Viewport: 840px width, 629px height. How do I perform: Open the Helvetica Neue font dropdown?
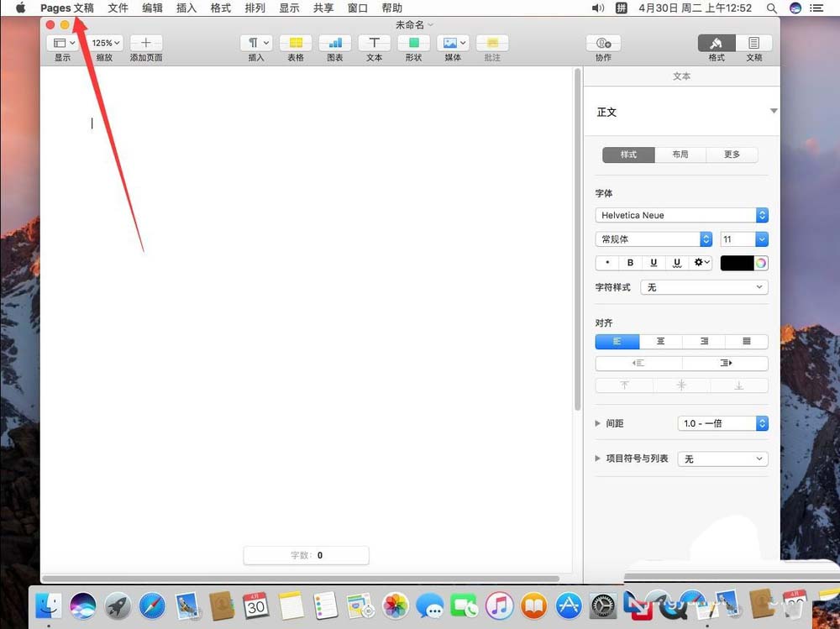(681, 215)
